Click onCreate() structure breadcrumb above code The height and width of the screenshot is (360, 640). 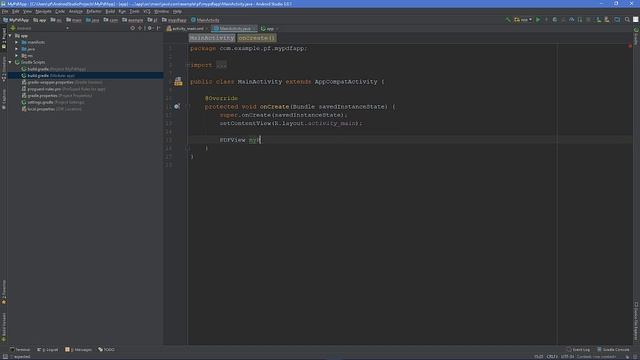tap(257, 38)
